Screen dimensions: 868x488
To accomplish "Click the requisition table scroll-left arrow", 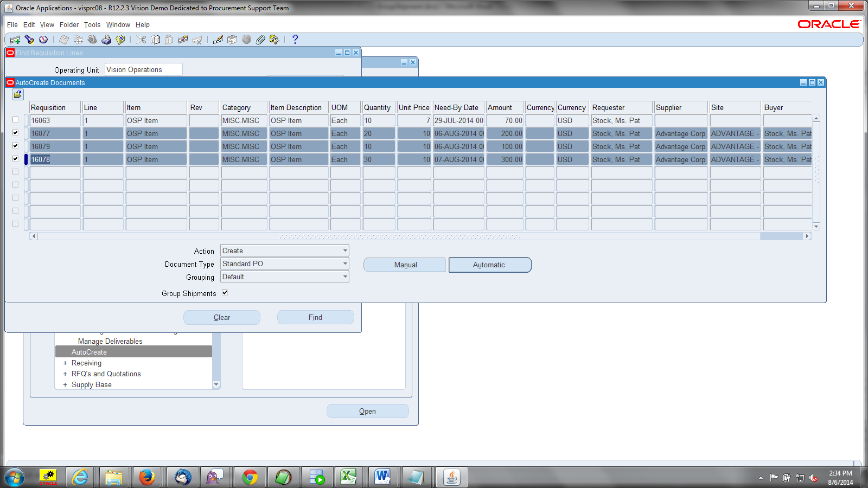I will [x=34, y=236].
